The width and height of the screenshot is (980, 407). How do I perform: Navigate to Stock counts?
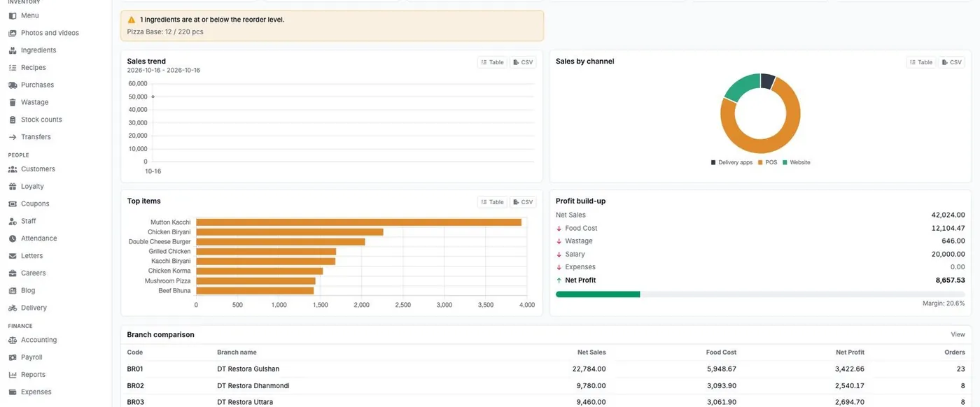click(41, 120)
